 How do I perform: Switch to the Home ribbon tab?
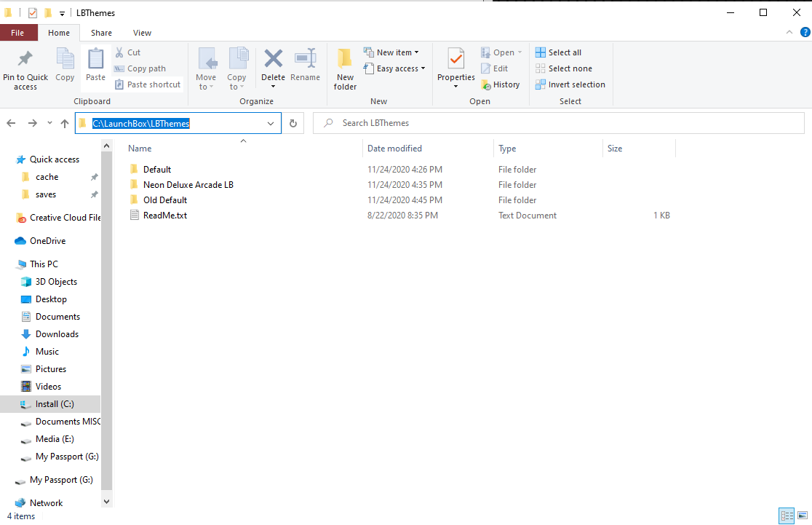59,33
